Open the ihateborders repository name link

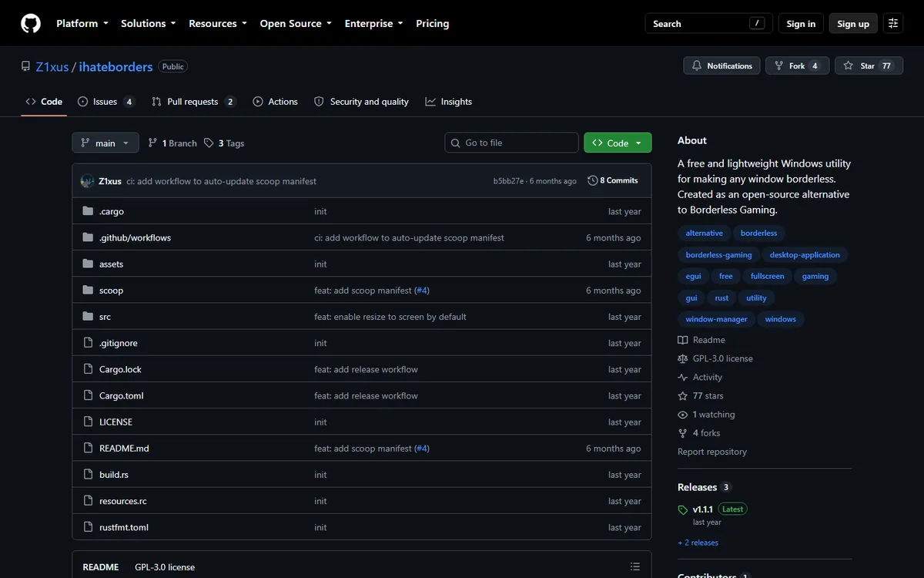(116, 67)
